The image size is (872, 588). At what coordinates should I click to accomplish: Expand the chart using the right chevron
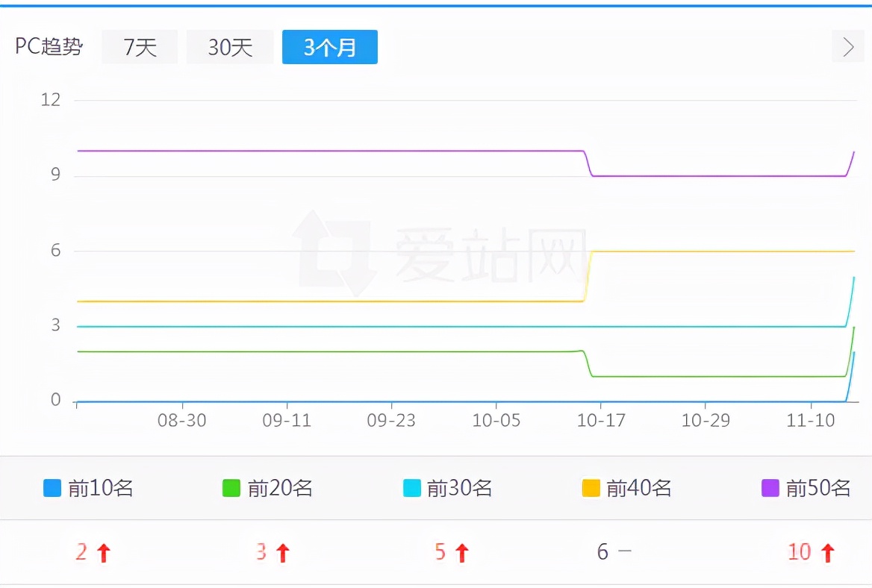point(847,46)
